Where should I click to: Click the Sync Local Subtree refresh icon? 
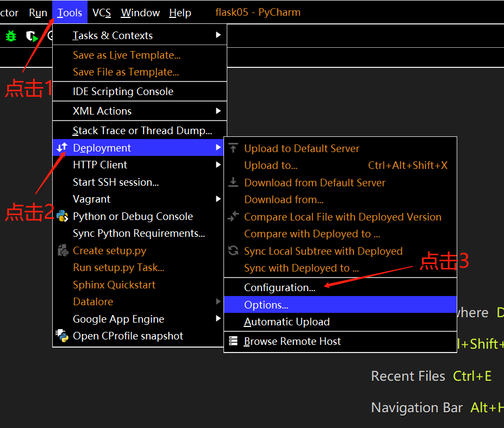(233, 250)
